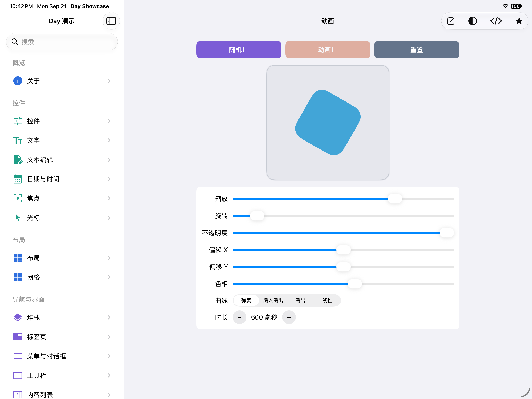532x399 pixels.
Task: Expand the 日期与时间 row chevron
Action: (109, 179)
